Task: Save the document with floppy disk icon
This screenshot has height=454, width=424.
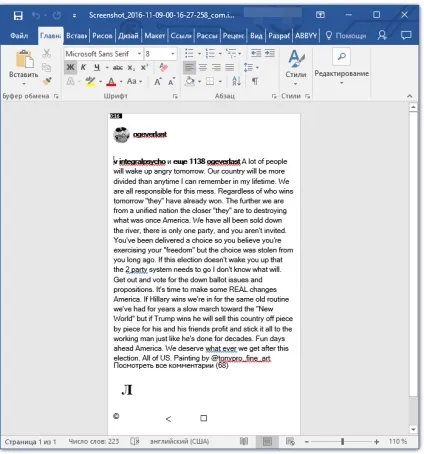Action: click(x=18, y=15)
